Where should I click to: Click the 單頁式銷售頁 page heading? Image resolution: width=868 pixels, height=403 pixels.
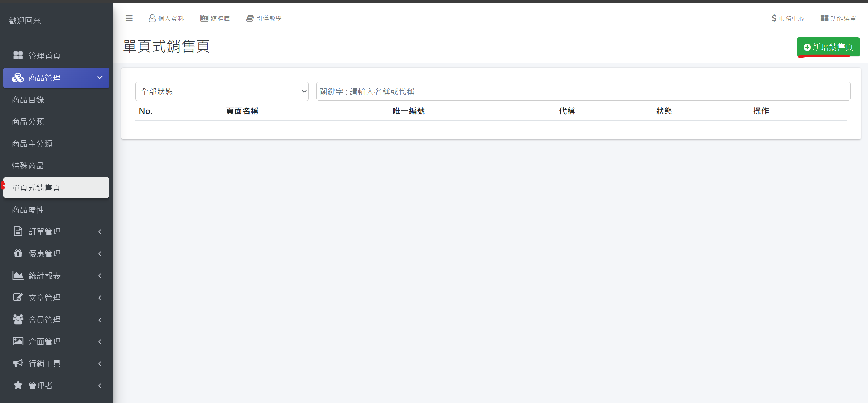tap(166, 46)
